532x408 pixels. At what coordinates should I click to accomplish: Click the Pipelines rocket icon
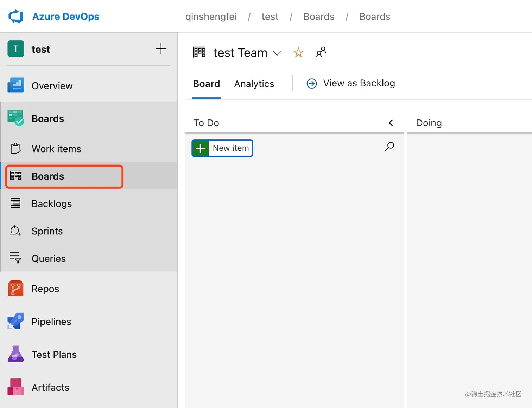pyautogui.click(x=16, y=321)
